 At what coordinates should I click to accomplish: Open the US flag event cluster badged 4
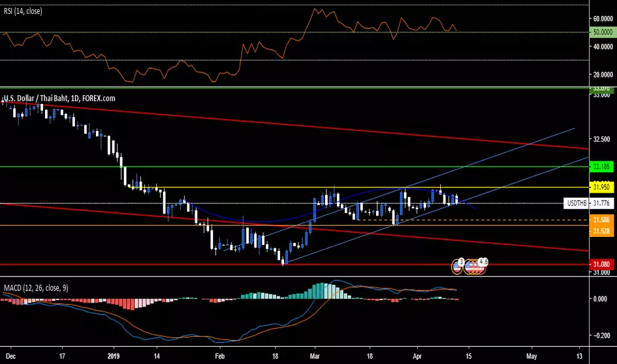[x=476, y=267]
